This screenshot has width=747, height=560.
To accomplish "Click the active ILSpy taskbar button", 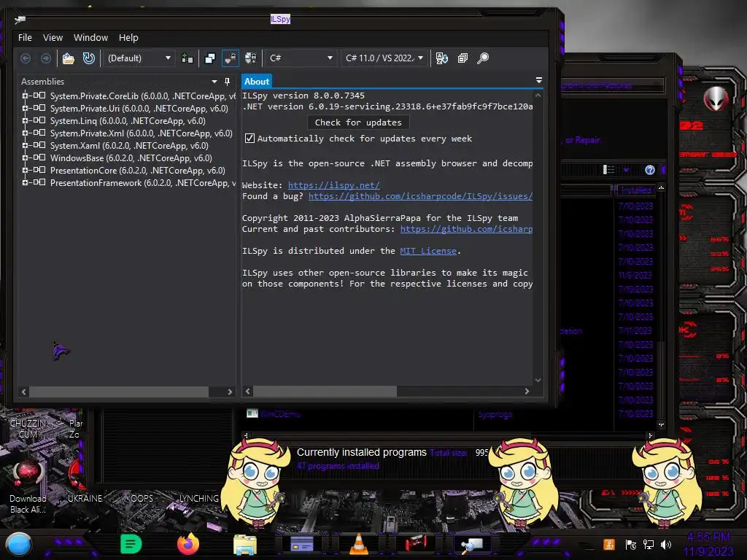I will [x=473, y=544].
